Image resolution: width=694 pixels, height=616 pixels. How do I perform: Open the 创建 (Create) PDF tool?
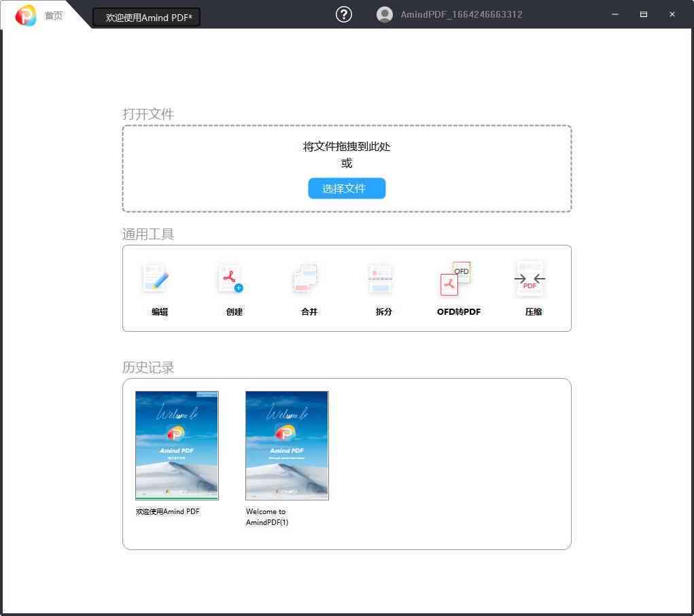(230, 279)
